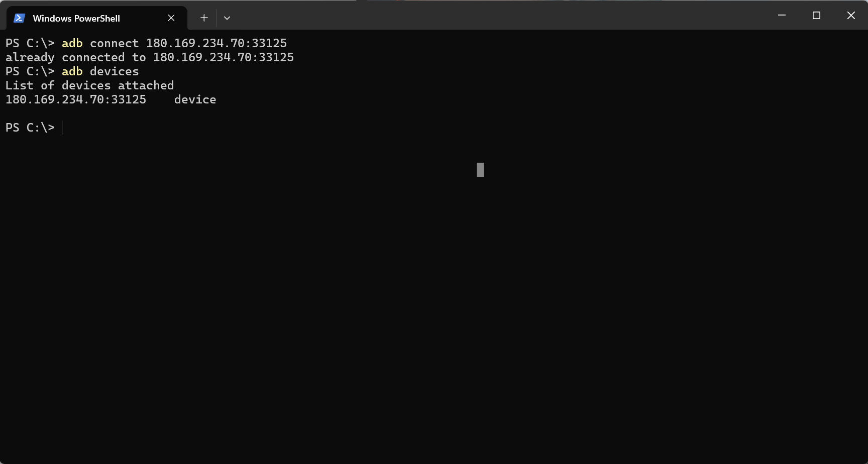The height and width of the screenshot is (464, 868).
Task: Click the yellow adb in devices command
Action: [72, 71]
